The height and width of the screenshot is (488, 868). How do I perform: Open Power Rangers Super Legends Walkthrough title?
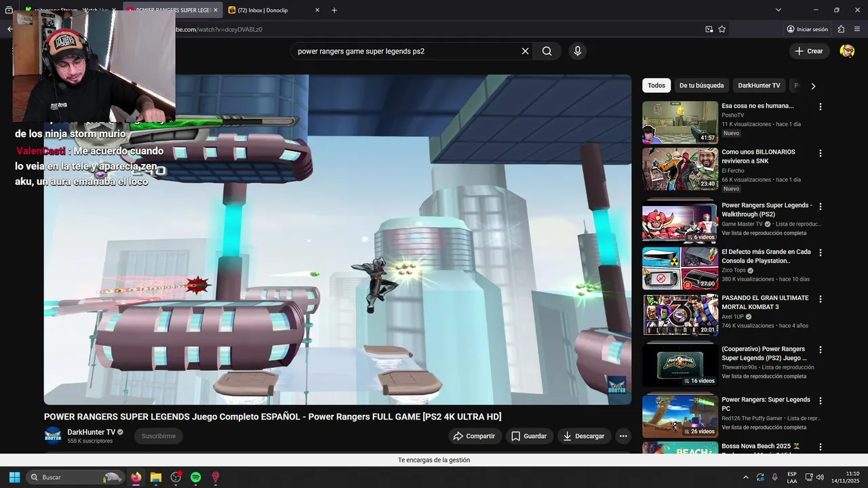point(766,209)
